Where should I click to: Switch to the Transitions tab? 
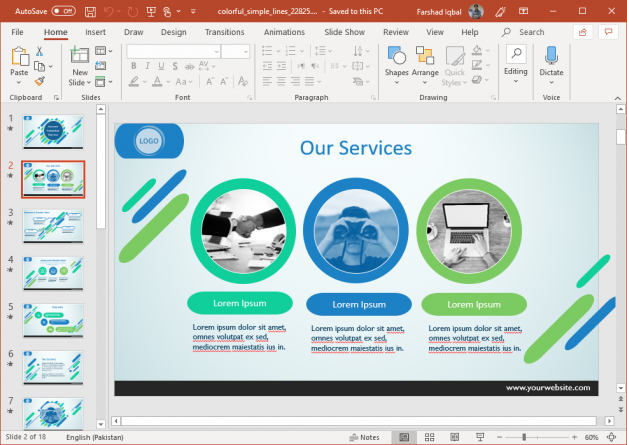pos(224,32)
